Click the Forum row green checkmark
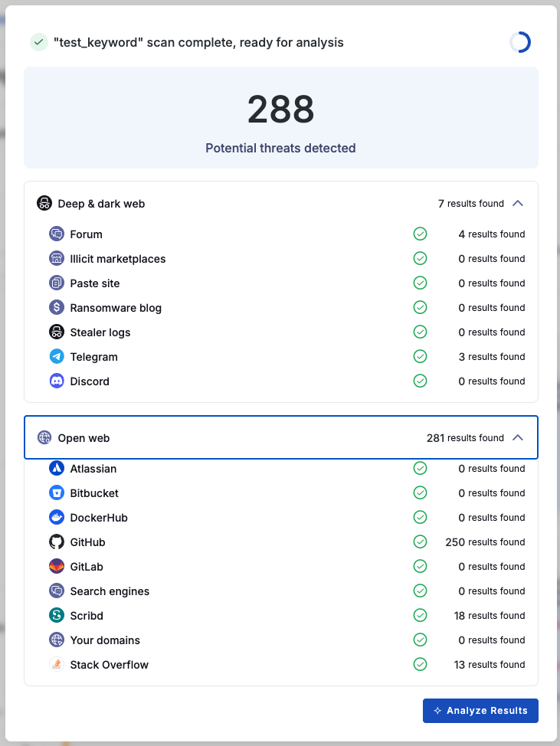Screen dimensions: 560x746 [x=420, y=234]
